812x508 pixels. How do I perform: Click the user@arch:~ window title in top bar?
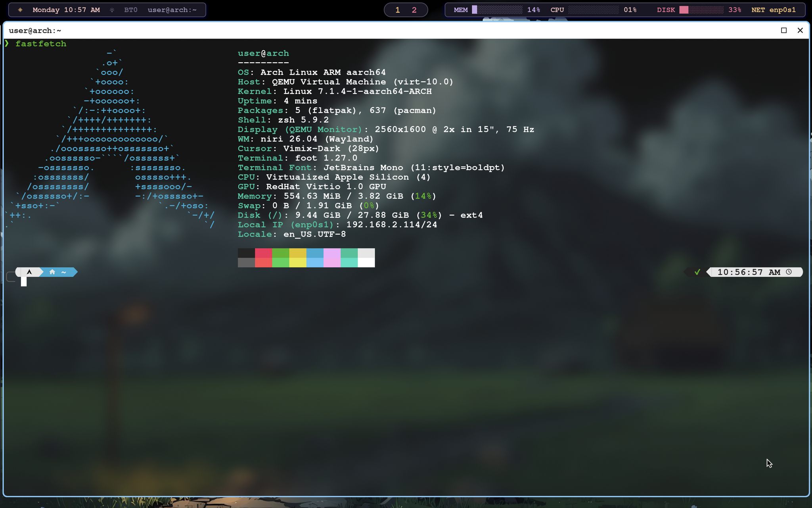coord(172,10)
